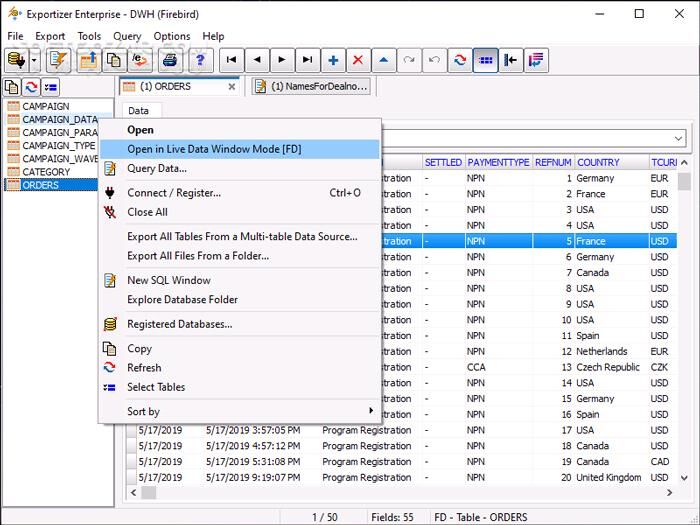Choose Explore Database Folder menu entry
700x525 pixels.
tap(240, 300)
